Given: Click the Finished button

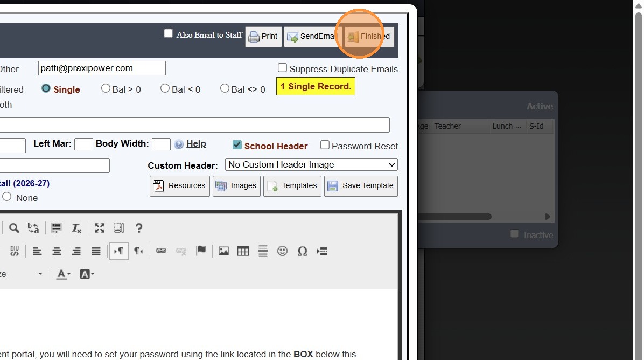Looking at the screenshot, I should pos(368,37).
